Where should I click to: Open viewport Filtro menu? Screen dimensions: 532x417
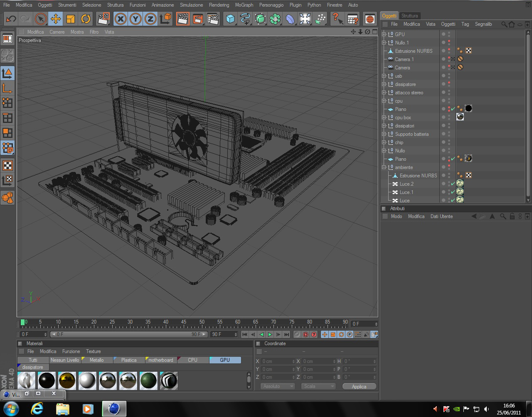click(x=94, y=32)
